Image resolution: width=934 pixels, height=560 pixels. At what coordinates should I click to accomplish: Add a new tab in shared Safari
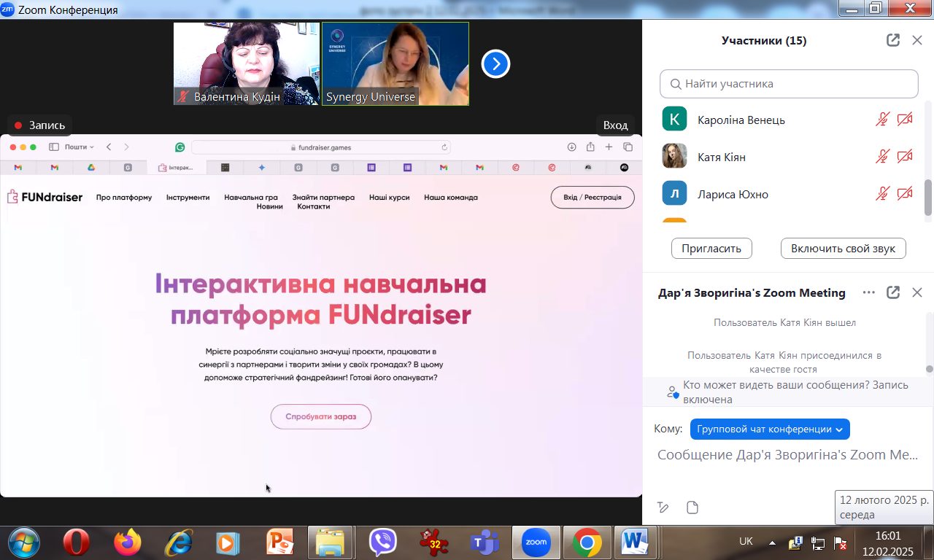coord(609,147)
